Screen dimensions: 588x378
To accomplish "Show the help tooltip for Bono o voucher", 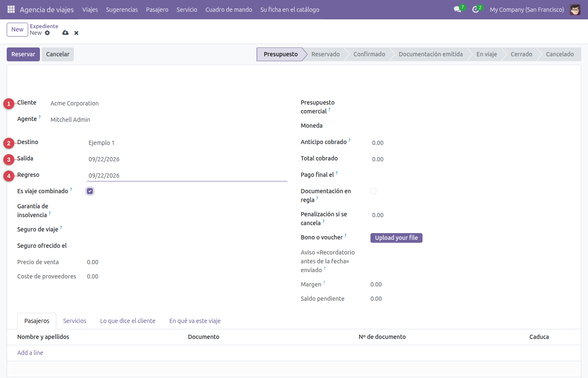I will coord(346,236).
